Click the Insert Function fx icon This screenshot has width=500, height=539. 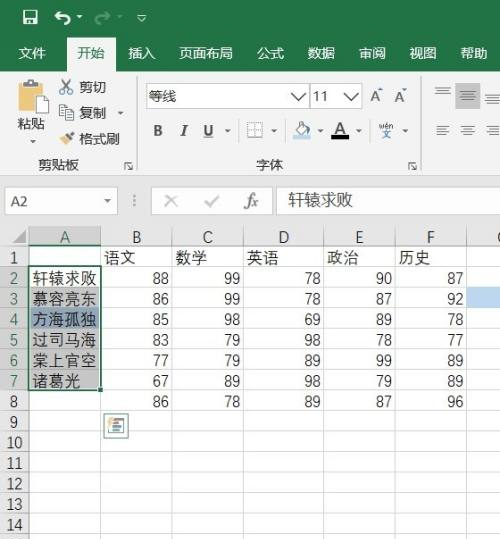coord(251,200)
